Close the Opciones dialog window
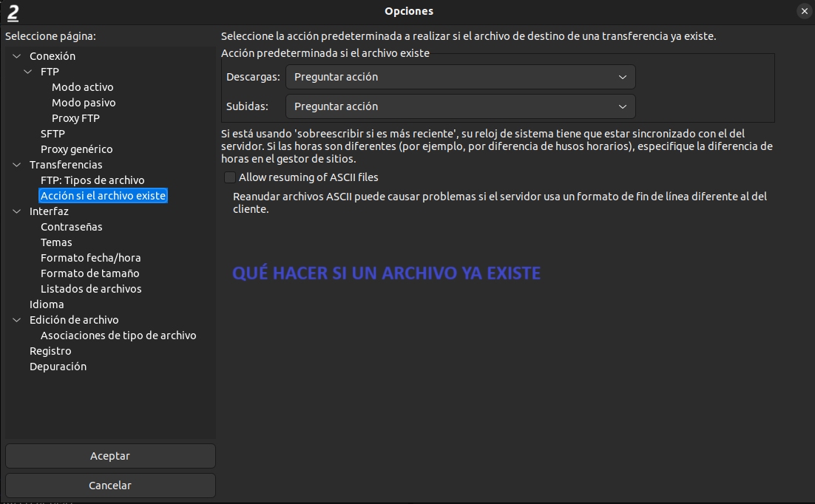Image resolution: width=815 pixels, height=504 pixels. pyautogui.click(x=804, y=11)
